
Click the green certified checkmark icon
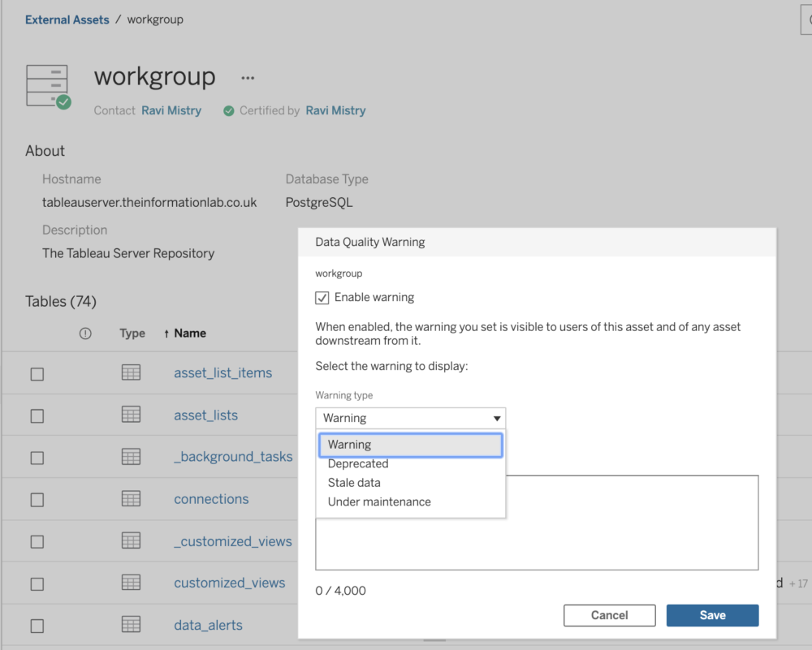229,111
